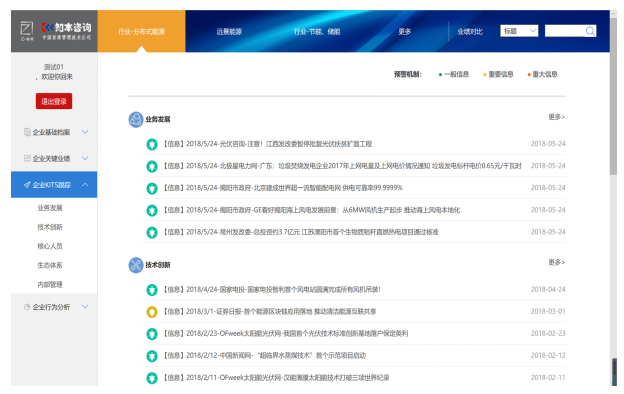Select the 行业-分布式能源 tab
This screenshot has width=624, height=394.
(x=141, y=31)
